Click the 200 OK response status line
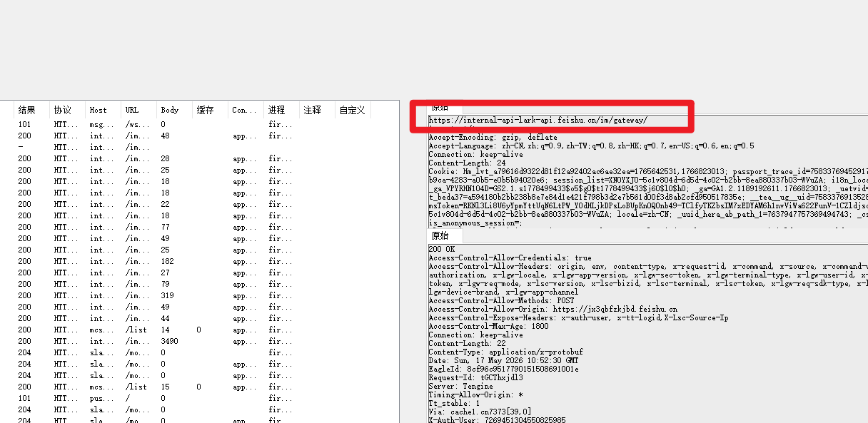The image size is (868, 423). pyautogui.click(x=443, y=249)
